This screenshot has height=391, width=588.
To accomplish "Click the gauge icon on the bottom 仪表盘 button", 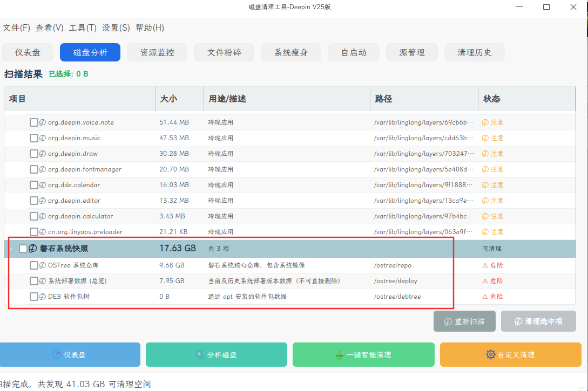I will point(56,354).
